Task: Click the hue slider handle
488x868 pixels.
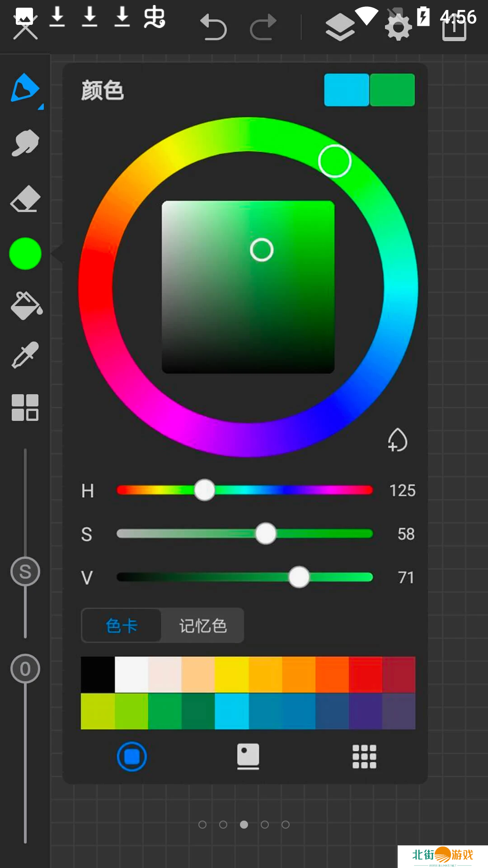Action: point(205,490)
